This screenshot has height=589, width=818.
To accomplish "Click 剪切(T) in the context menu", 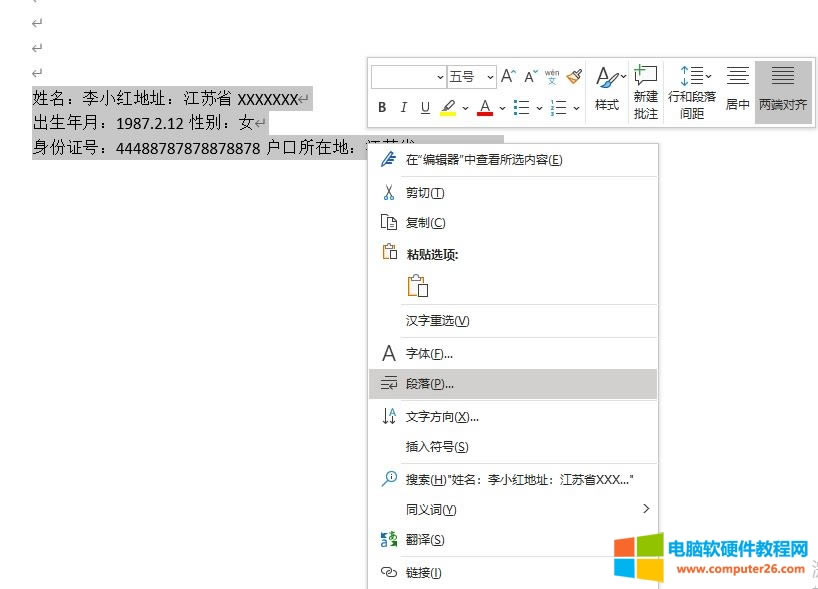I will point(425,193).
